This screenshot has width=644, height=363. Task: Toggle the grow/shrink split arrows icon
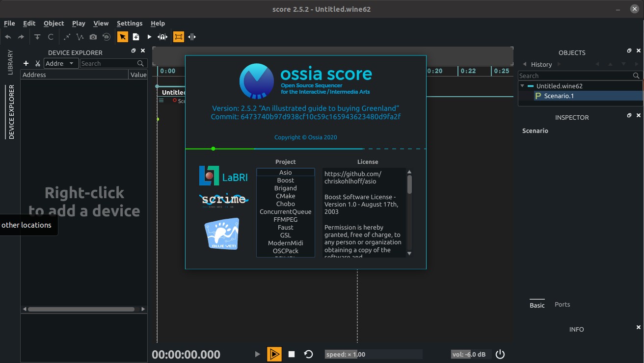(x=192, y=37)
